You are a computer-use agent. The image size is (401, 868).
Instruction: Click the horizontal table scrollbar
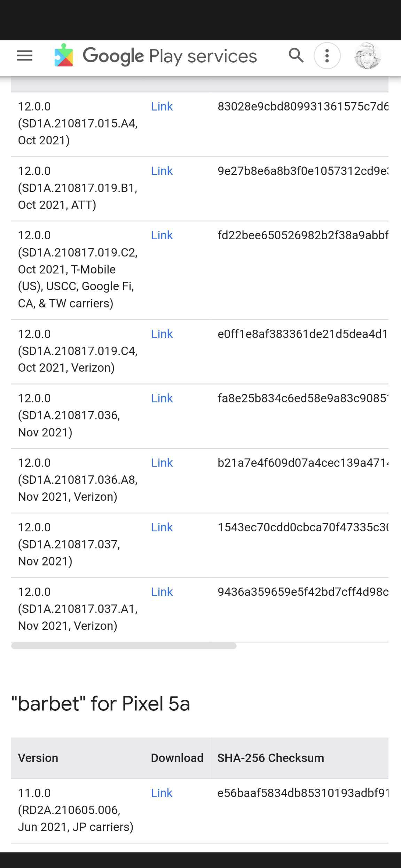tap(124, 646)
